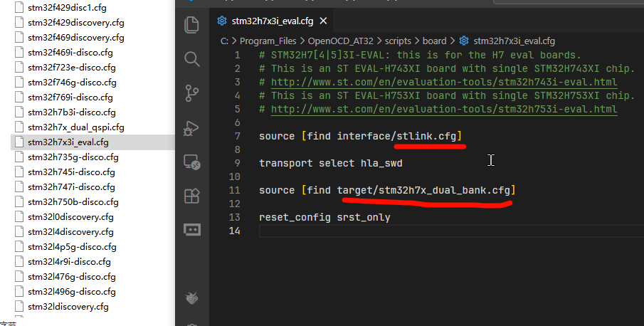
Task: Open the stm32h753i-eval.html link
Action: click(x=443, y=110)
